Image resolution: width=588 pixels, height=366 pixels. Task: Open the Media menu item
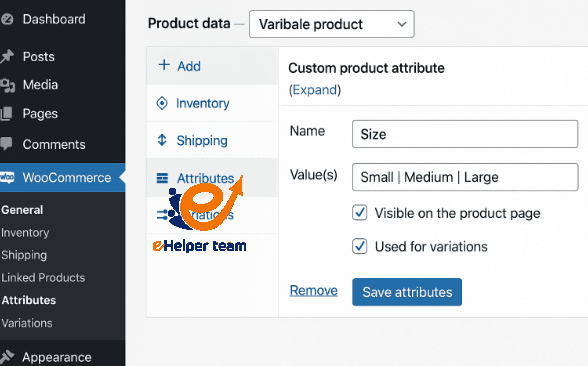coord(40,85)
